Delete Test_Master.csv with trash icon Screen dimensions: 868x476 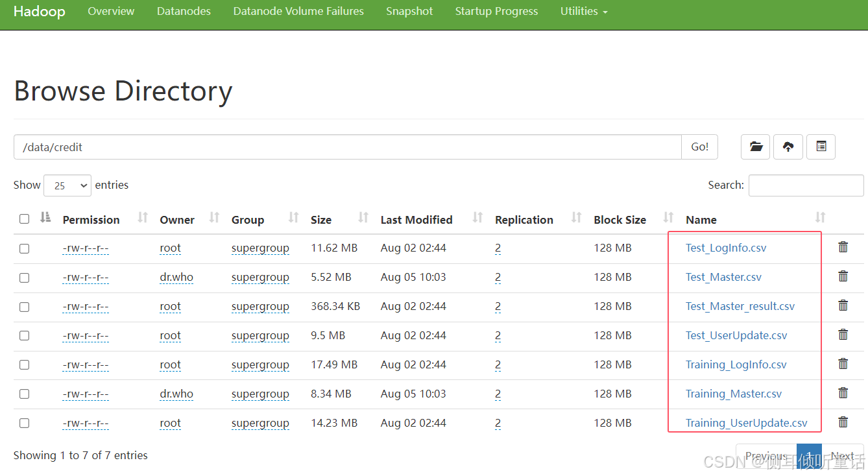click(843, 276)
